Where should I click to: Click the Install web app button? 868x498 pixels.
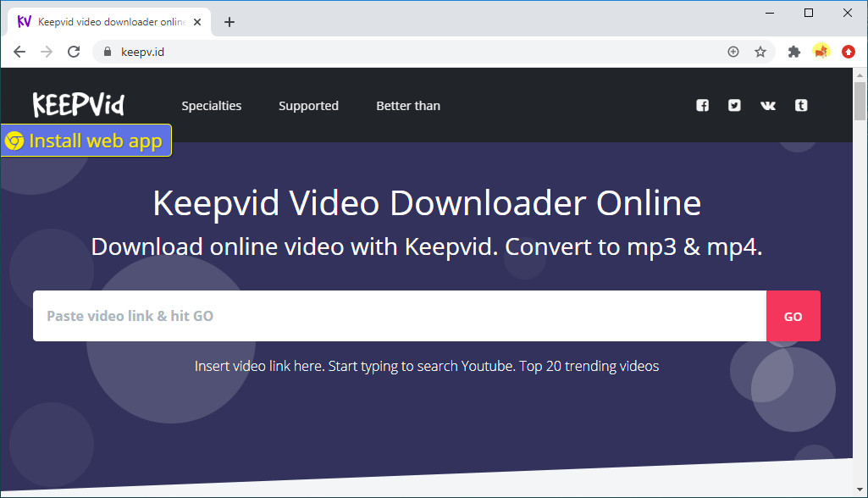click(x=86, y=140)
